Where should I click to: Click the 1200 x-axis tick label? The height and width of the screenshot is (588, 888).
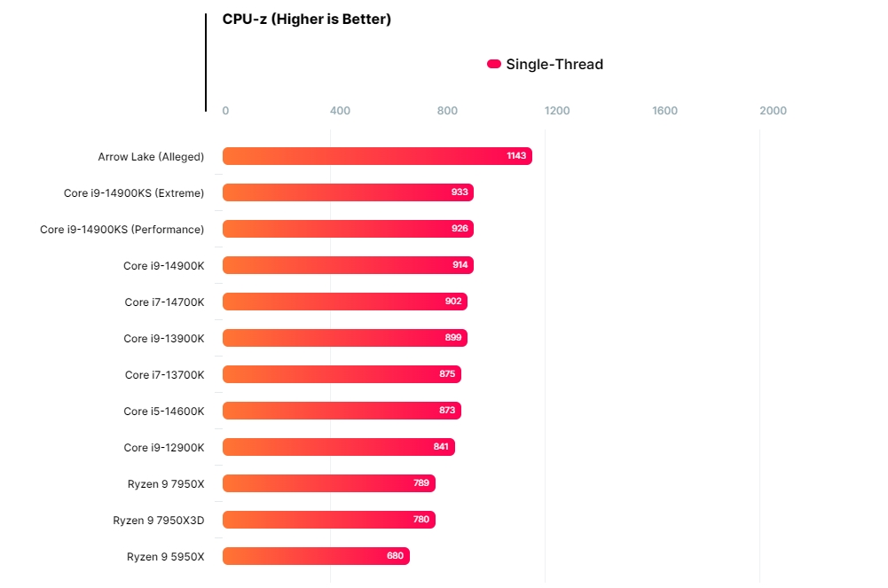(x=557, y=111)
